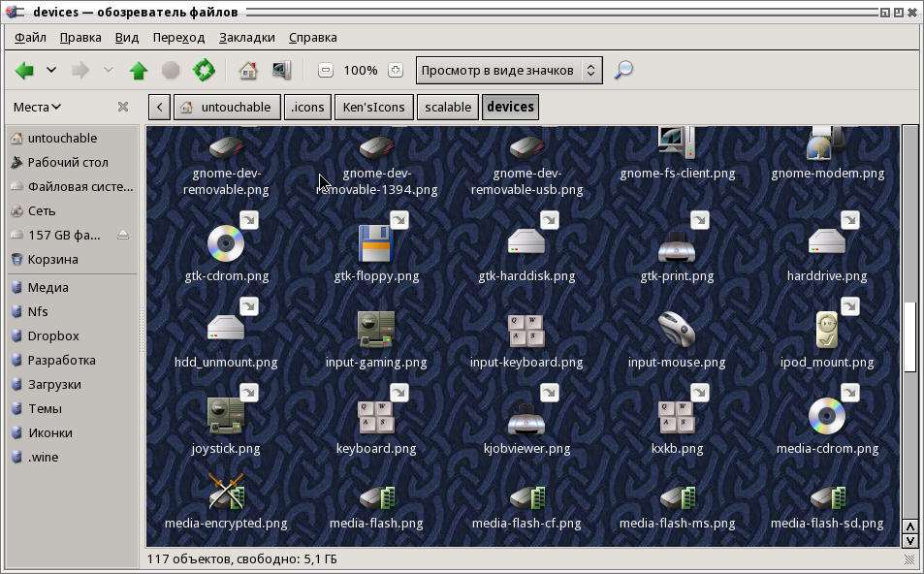Jump to Ken'sIcons in the path bar

373,108
